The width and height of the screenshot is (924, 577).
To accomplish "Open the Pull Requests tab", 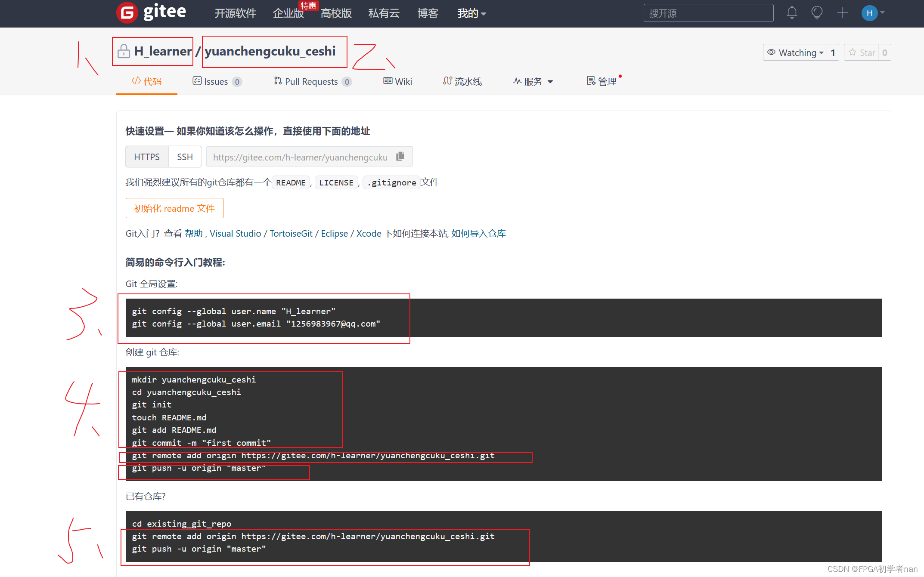I will pyautogui.click(x=313, y=81).
